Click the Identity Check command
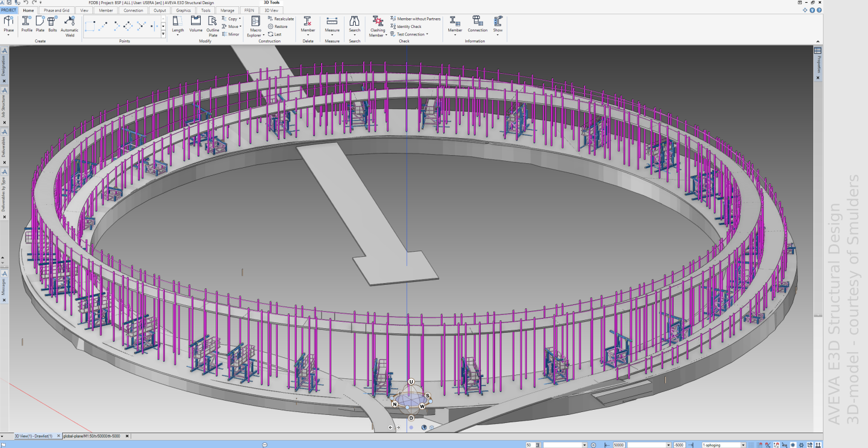Viewport: 868px width, 448px height. click(406, 26)
